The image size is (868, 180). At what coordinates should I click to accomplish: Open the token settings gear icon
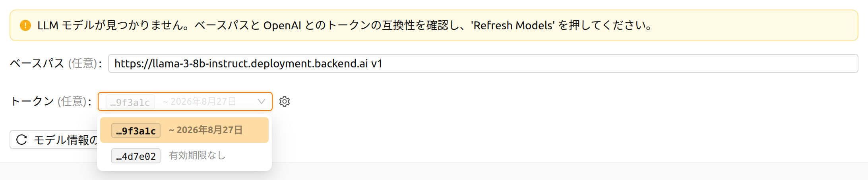(x=285, y=101)
